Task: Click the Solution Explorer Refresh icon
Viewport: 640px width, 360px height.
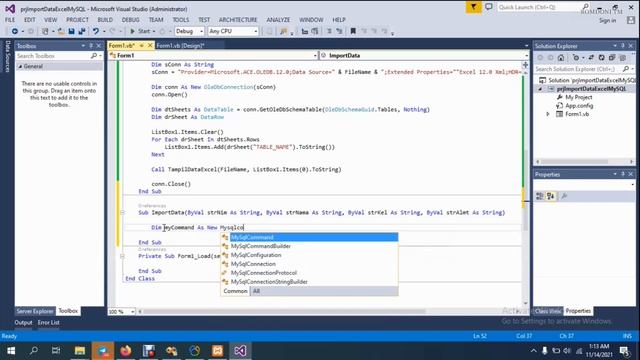Action: (602, 58)
